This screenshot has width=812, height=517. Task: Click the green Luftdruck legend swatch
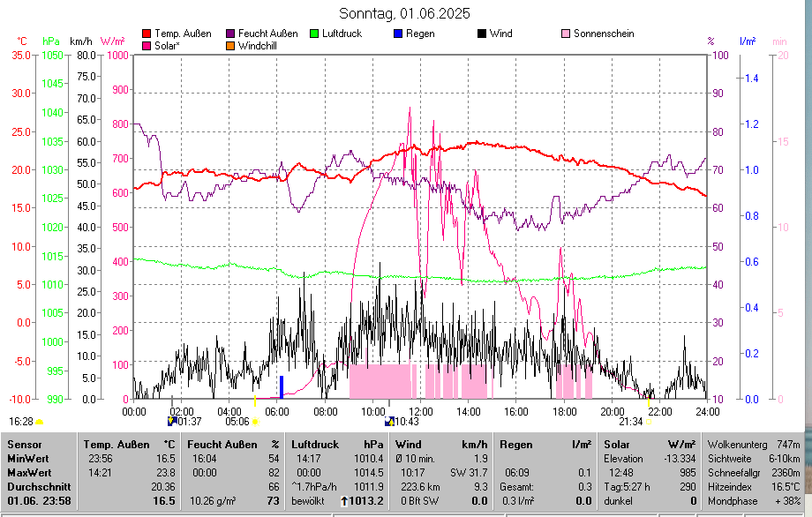[x=314, y=34]
